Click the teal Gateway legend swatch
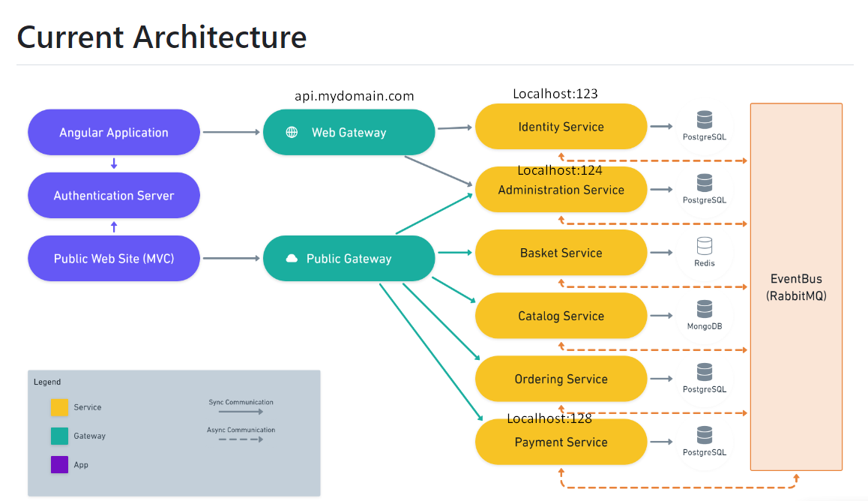 [59, 436]
